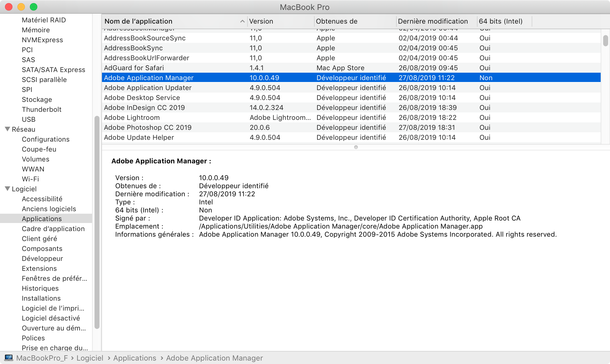Select Historiques in sidebar

click(x=40, y=288)
